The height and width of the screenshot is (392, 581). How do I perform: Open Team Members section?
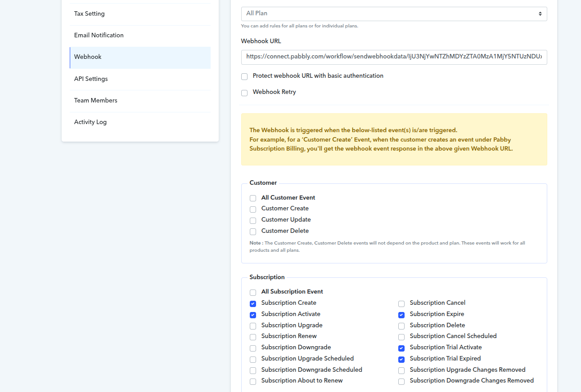coord(140,101)
